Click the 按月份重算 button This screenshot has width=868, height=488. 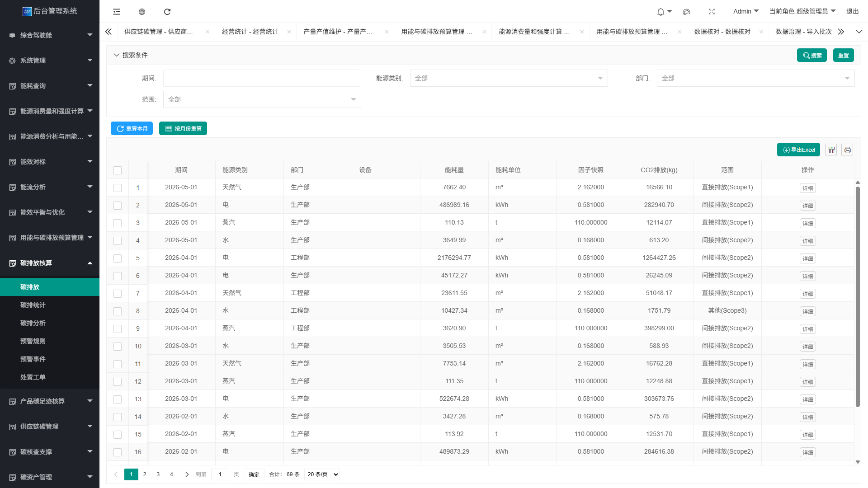click(x=183, y=128)
